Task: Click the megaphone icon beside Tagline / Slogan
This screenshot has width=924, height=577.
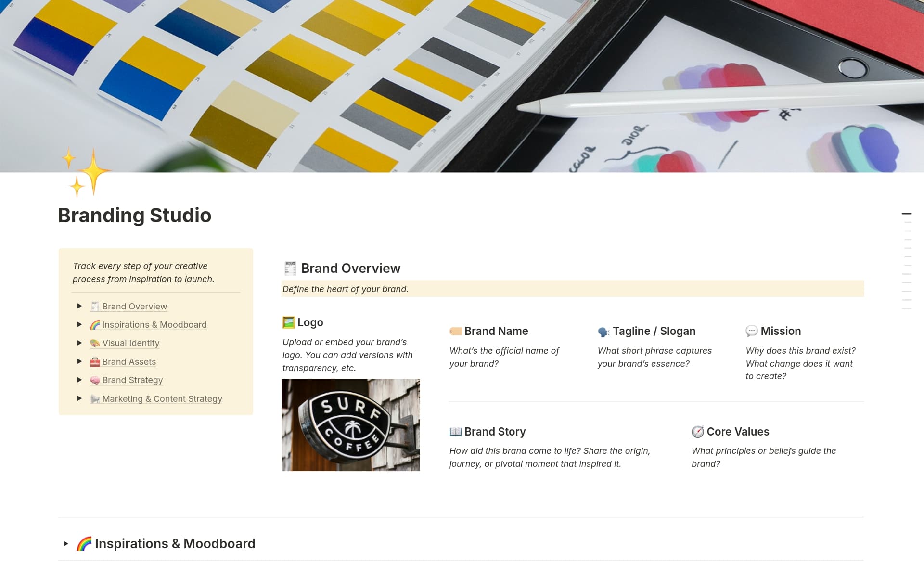Action: point(603,331)
